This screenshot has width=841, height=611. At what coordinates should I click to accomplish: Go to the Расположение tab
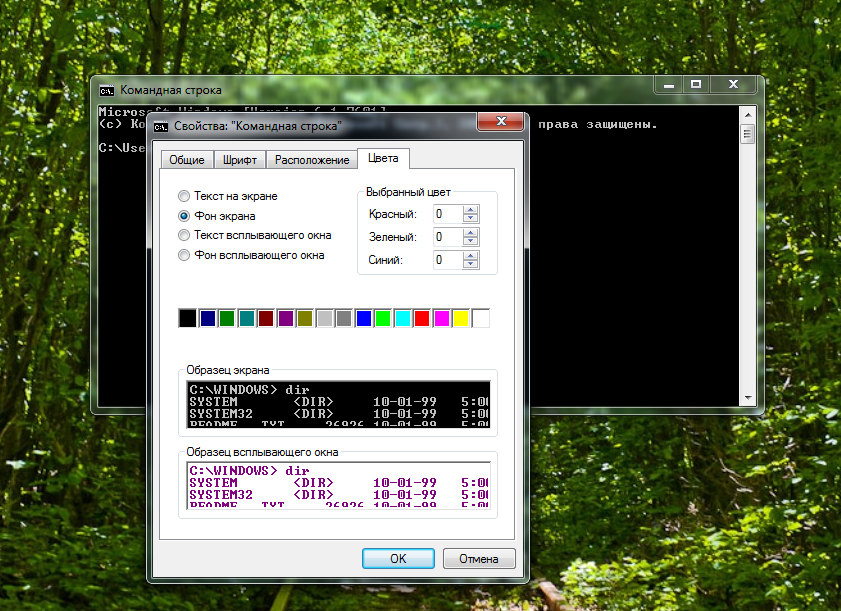[x=312, y=160]
